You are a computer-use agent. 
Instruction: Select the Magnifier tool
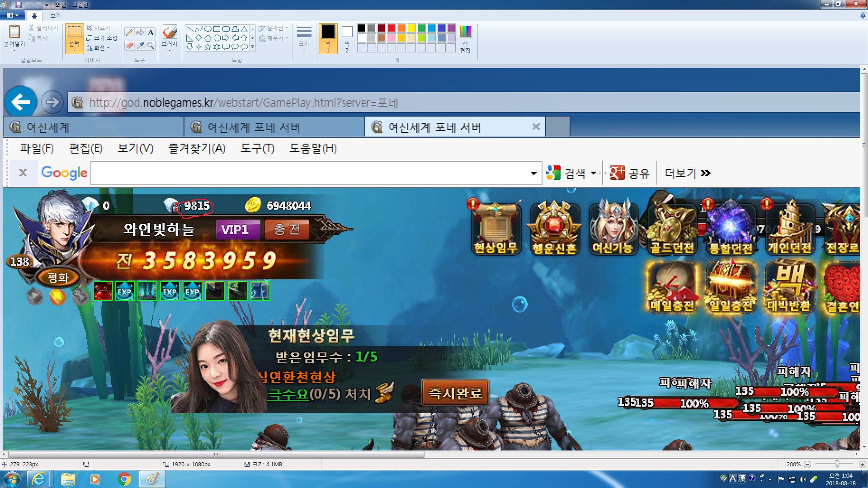(151, 46)
